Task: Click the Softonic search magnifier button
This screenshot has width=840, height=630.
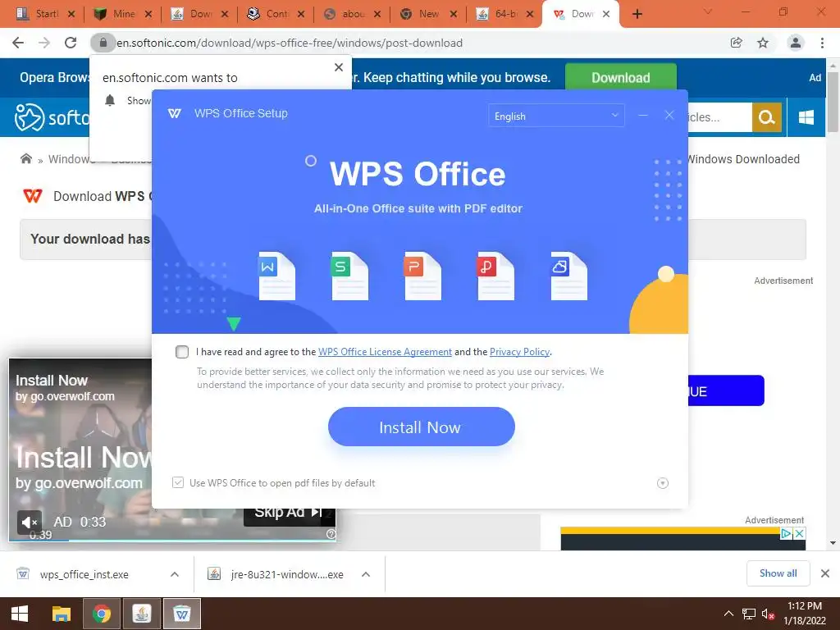Action: pos(767,116)
